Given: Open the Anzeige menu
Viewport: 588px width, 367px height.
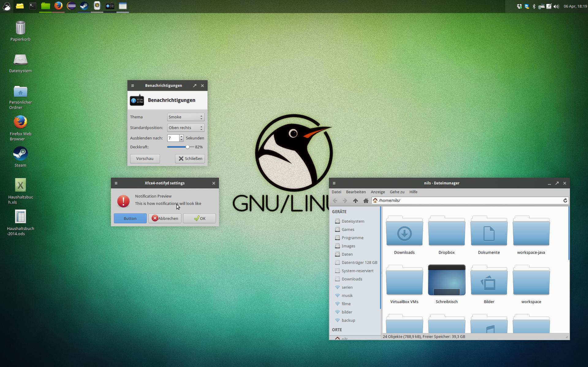Looking at the screenshot, I should 377,192.
